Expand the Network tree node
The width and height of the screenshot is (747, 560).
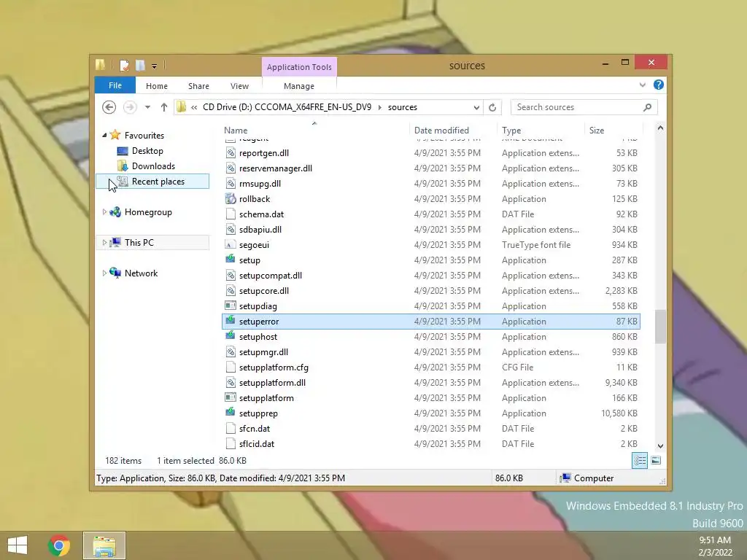point(104,273)
